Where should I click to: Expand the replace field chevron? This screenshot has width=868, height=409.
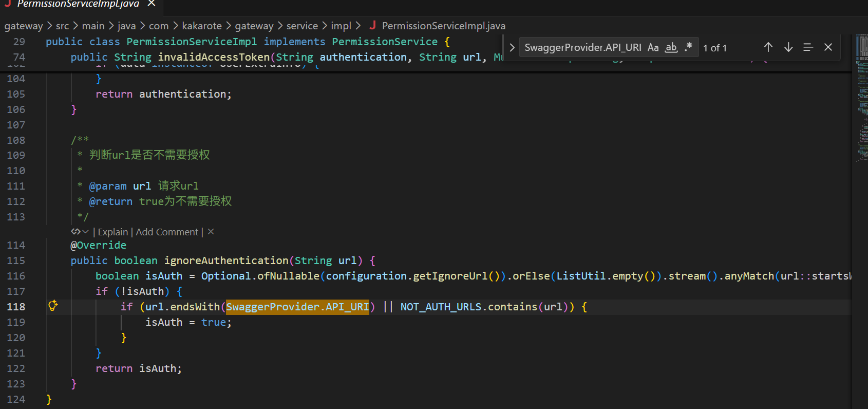point(512,47)
